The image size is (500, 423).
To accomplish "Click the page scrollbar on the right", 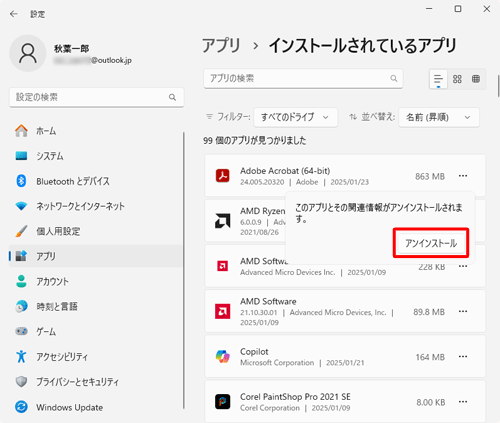I will coord(498,85).
